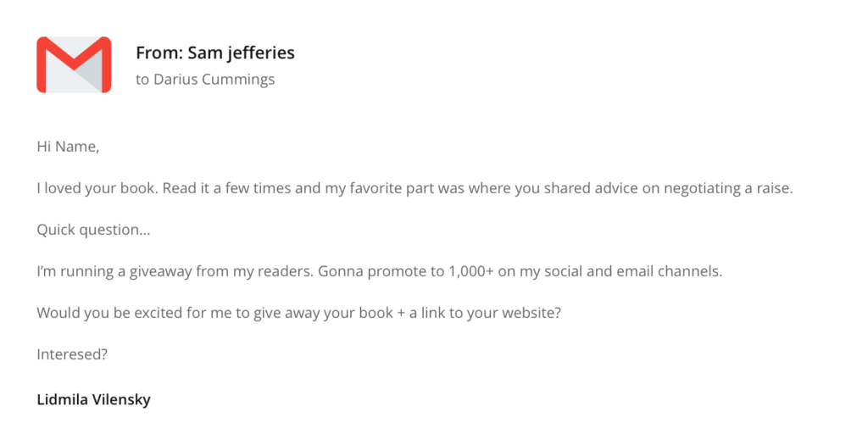Click the signature Lidmila Vilensky
Viewport: 868px width, 434px height.
[x=93, y=399]
